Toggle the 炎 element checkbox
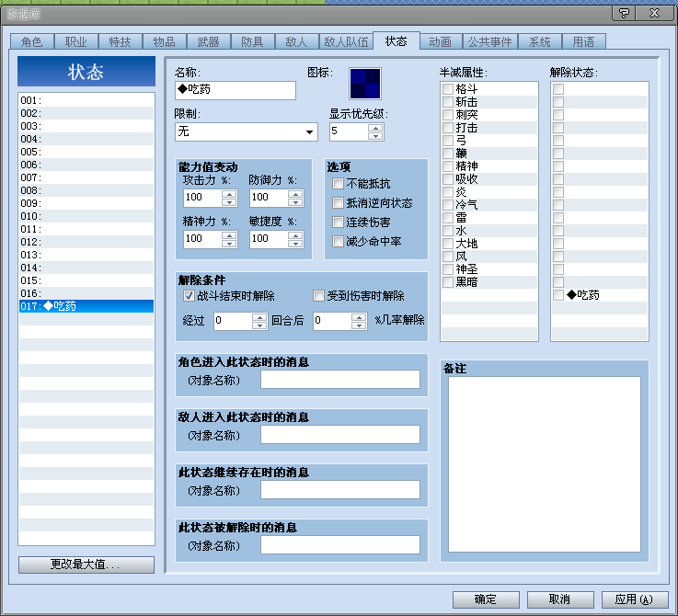Image resolution: width=678 pixels, height=616 pixels. tap(448, 192)
